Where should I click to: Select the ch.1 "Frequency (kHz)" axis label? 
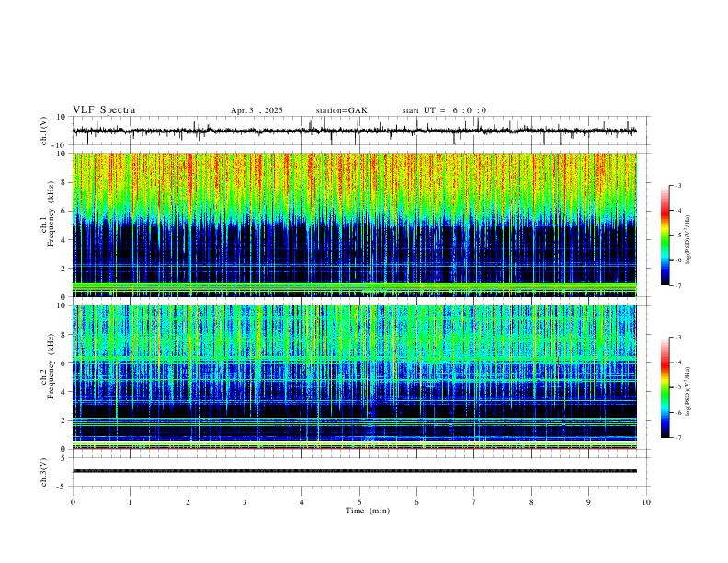click(51, 214)
